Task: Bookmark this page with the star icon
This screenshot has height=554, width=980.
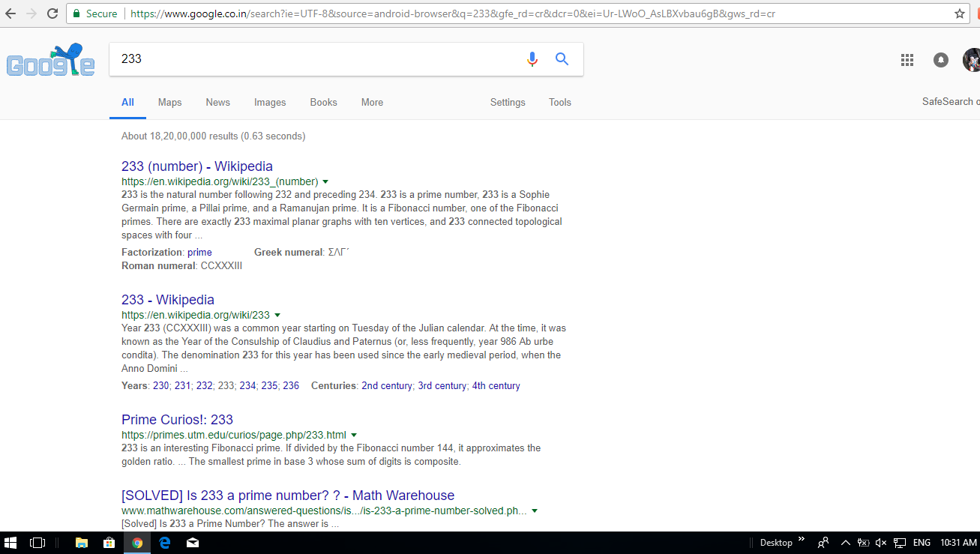Action: (960, 13)
